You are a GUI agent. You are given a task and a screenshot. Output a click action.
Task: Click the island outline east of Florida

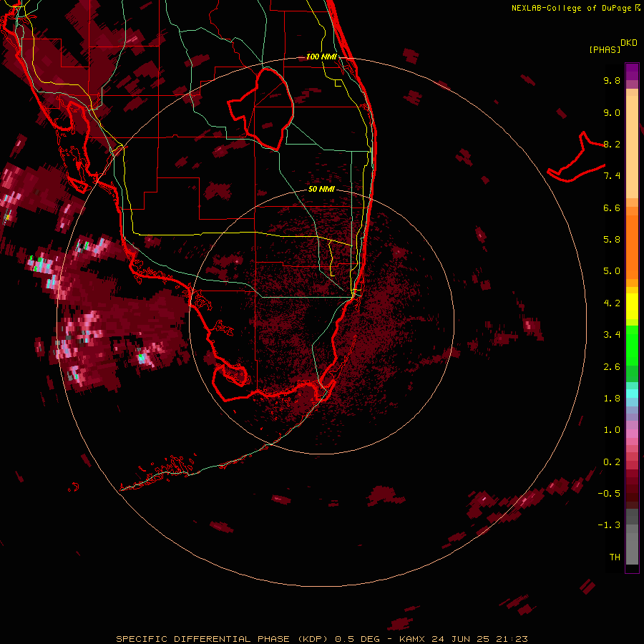coord(576,157)
